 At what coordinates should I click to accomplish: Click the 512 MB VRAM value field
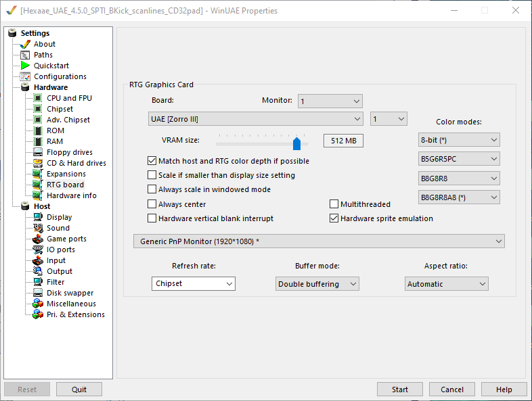click(343, 141)
